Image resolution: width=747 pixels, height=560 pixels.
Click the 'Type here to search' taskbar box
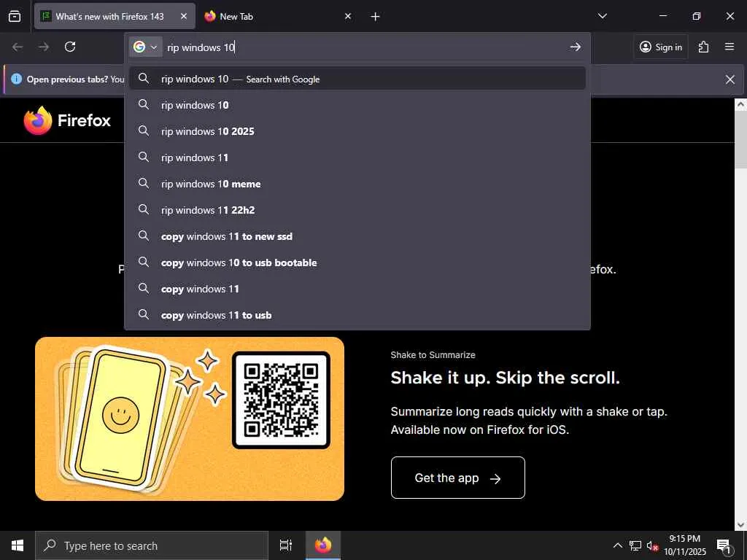tap(152, 545)
